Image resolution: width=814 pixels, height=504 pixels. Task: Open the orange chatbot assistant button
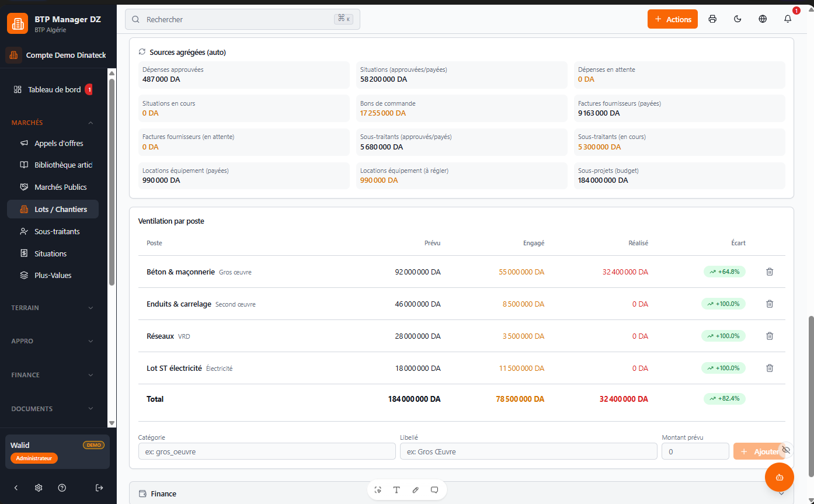pyautogui.click(x=780, y=477)
